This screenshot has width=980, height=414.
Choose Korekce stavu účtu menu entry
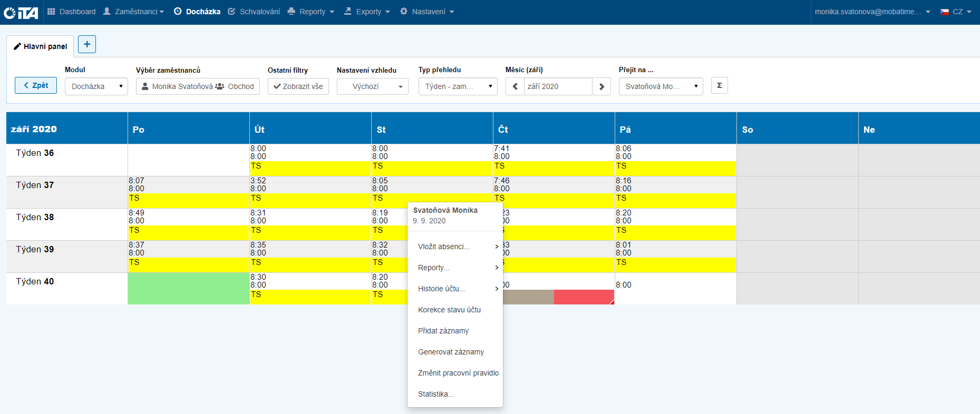tap(449, 310)
